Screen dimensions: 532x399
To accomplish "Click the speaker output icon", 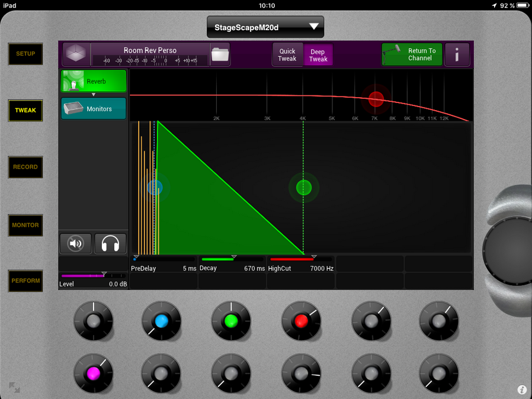I will [x=76, y=243].
